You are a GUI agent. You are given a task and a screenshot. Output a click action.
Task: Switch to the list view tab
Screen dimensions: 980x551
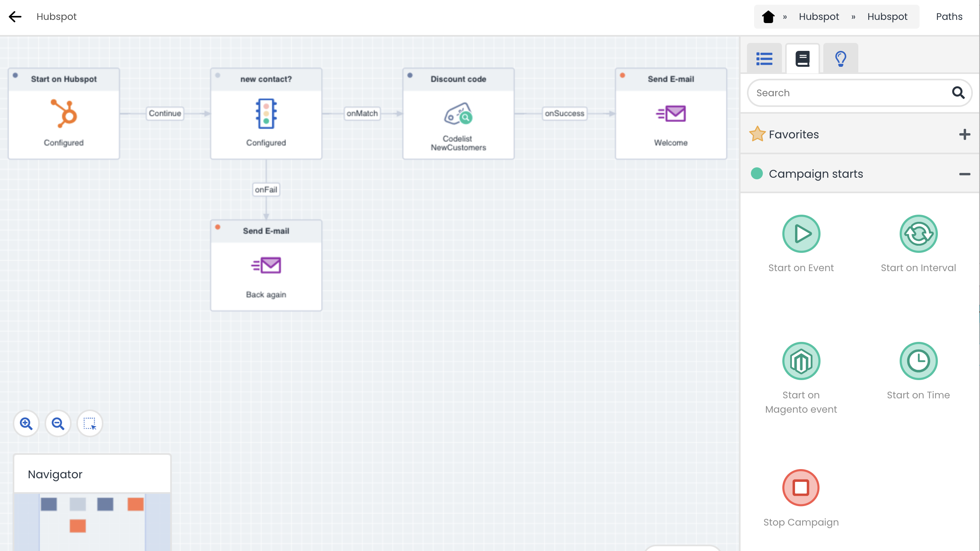coord(764,59)
